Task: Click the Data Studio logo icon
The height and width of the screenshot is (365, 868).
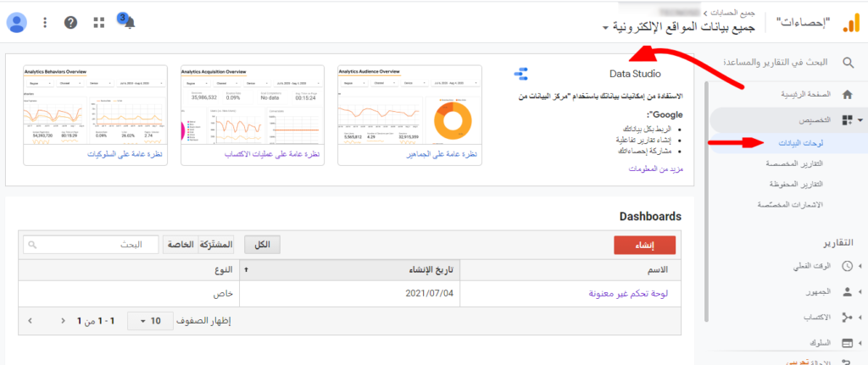Action: (x=521, y=74)
